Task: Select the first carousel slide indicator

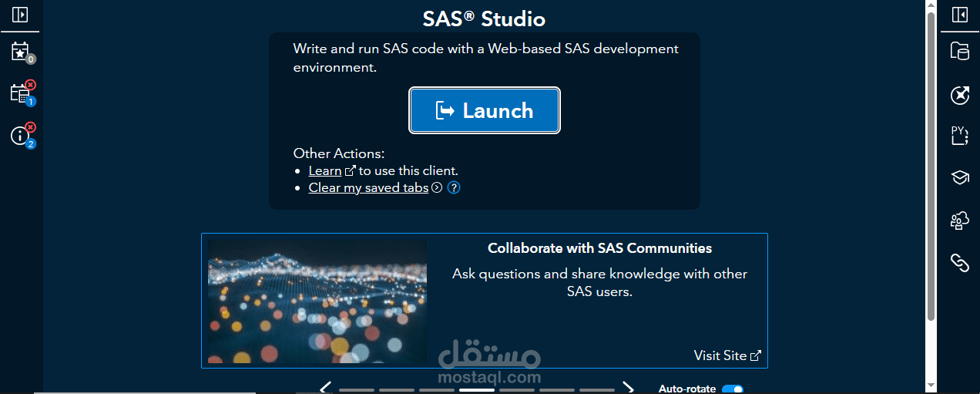Action: (357, 390)
